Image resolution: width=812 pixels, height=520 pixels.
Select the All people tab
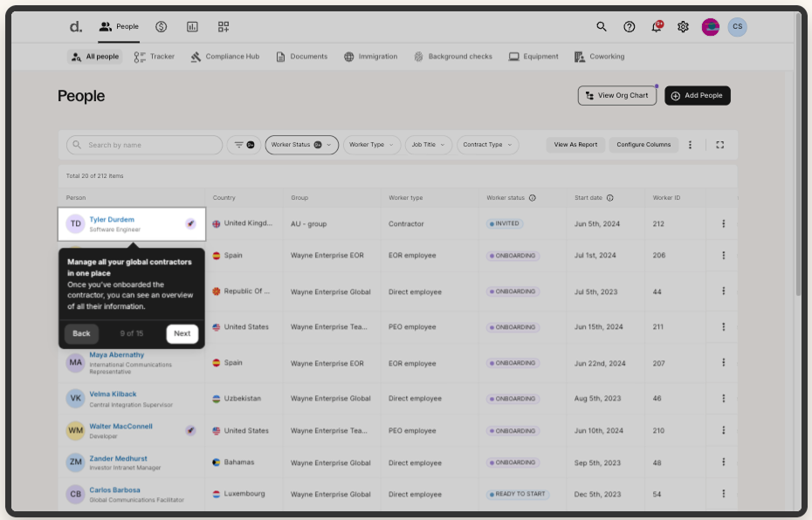pyautogui.click(x=95, y=57)
